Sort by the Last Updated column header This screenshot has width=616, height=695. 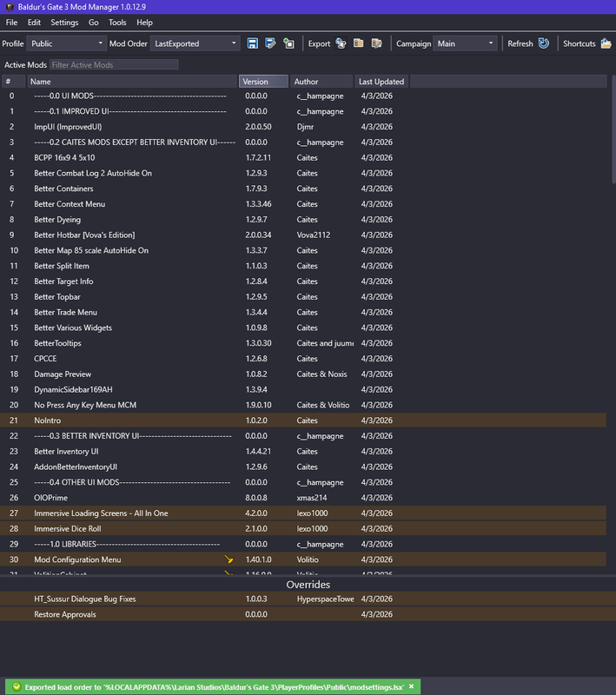pos(381,82)
